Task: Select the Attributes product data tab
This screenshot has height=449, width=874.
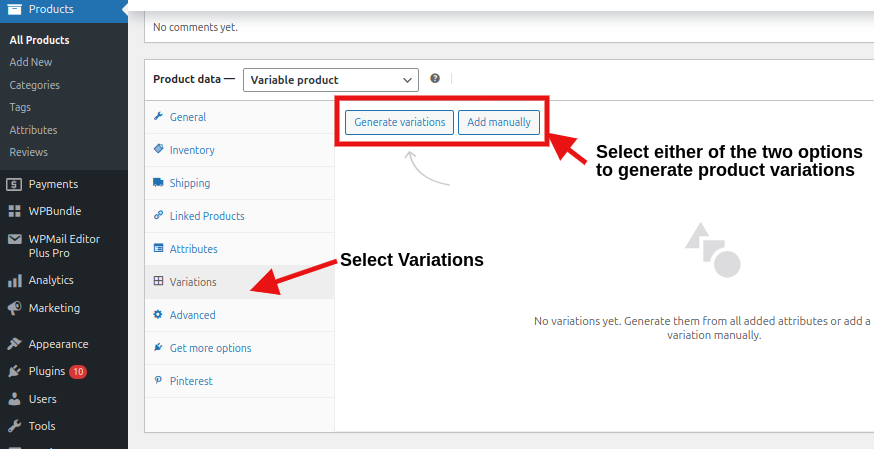Action: click(193, 249)
